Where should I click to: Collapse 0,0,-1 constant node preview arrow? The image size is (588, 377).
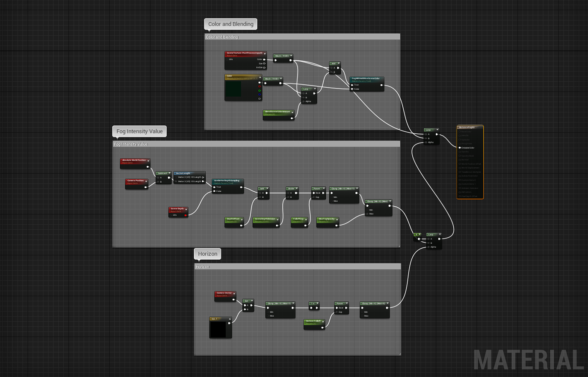tap(230, 319)
